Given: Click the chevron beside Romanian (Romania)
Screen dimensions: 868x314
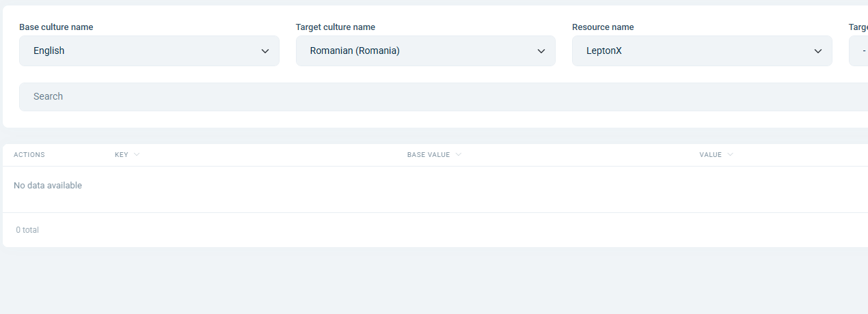Looking at the screenshot, I should (x=541, y=51).
